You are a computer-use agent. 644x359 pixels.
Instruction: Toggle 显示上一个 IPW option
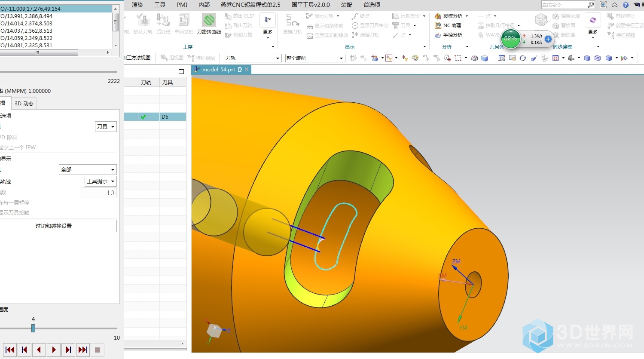(18, 147)
